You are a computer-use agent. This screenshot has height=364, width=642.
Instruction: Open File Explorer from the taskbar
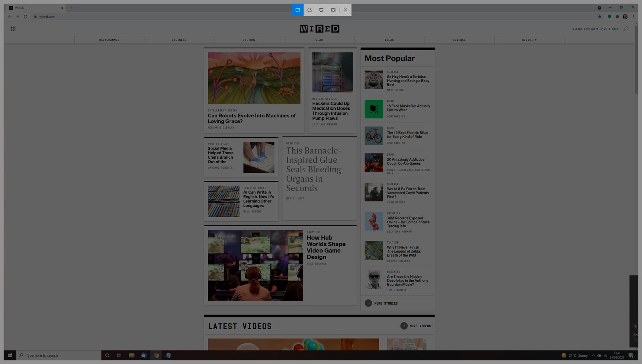132,356
